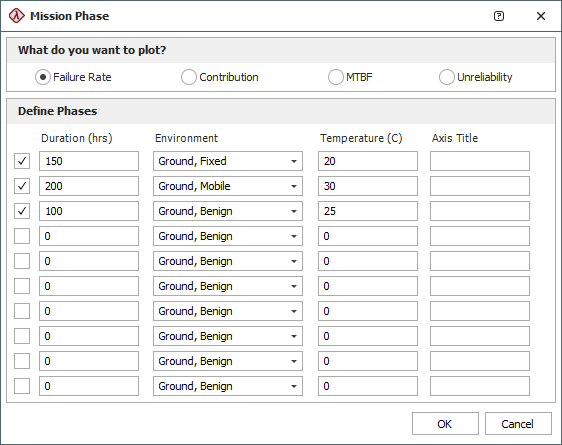Click the lambda app icon in title bar

16,16
